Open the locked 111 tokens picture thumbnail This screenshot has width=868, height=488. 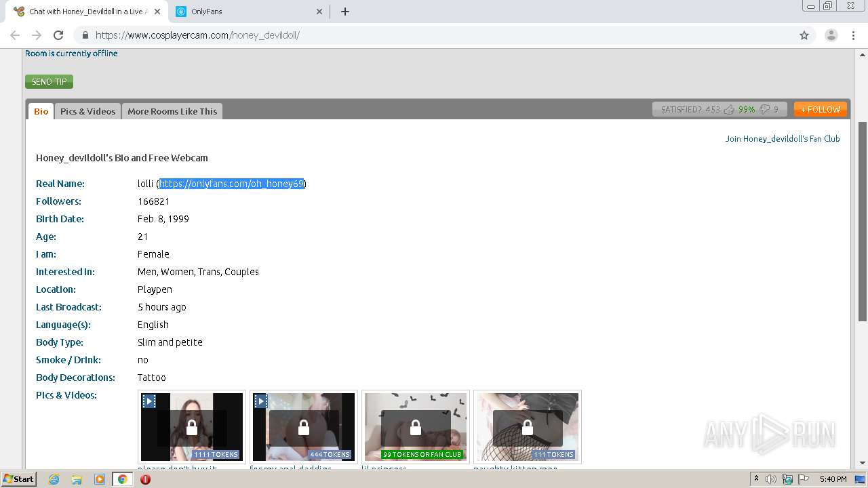528,427
